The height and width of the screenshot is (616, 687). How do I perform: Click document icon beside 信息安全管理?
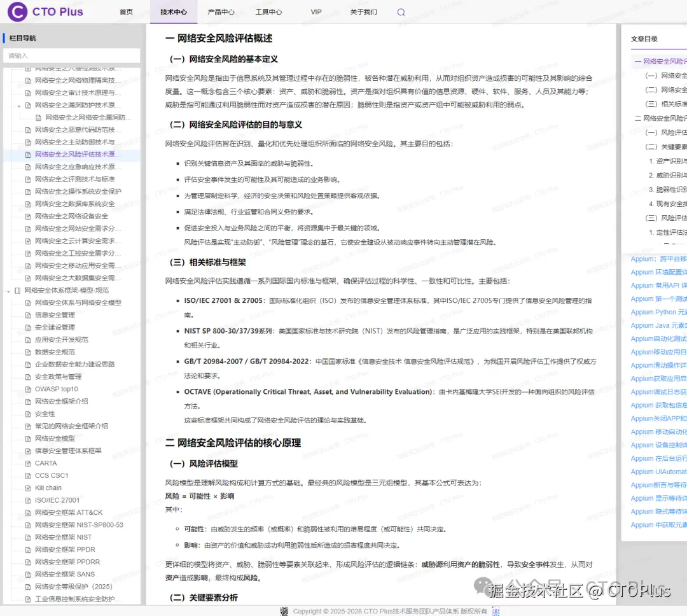click(28, 315)
